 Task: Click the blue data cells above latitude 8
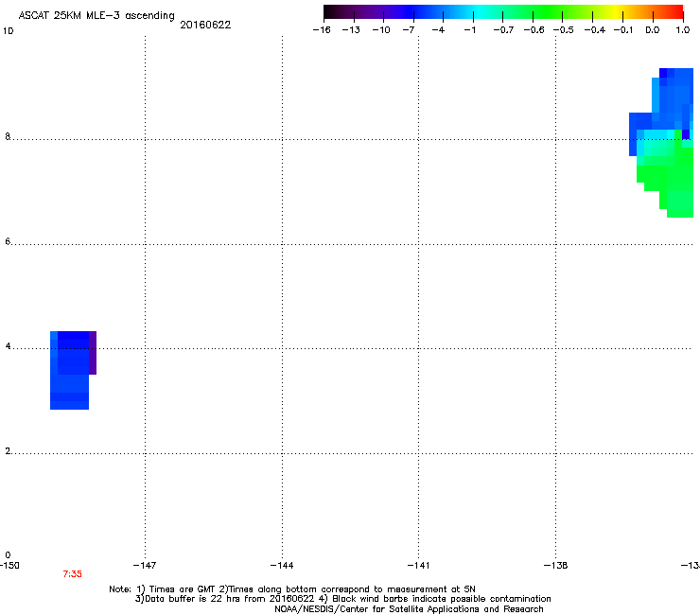tap(672, 98)
